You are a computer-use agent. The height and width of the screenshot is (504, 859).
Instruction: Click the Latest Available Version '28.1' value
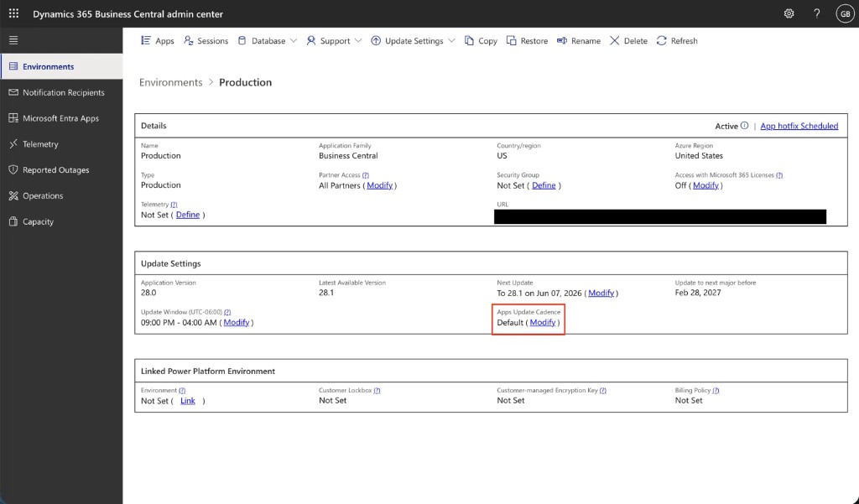click(x=326, y=293)
